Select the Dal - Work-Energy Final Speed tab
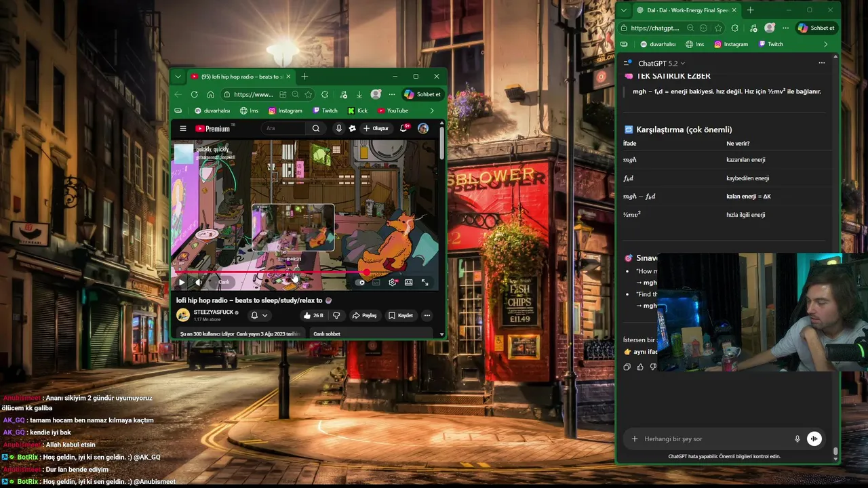 click(686, 10)
